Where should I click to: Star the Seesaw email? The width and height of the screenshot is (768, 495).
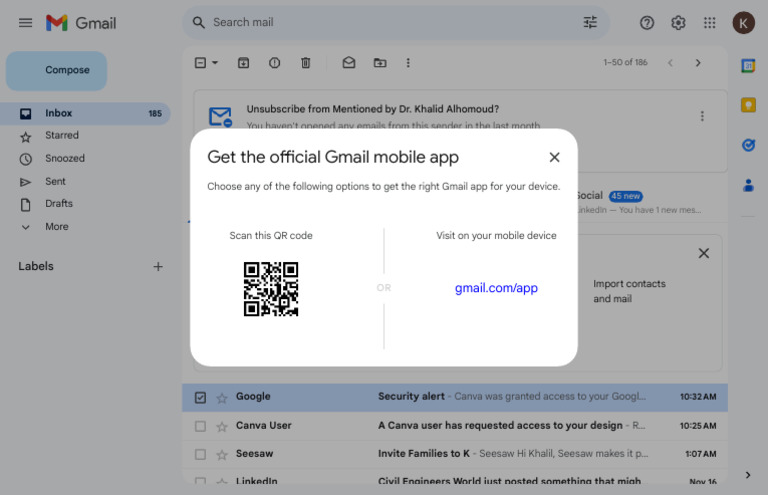click(222, 455)
